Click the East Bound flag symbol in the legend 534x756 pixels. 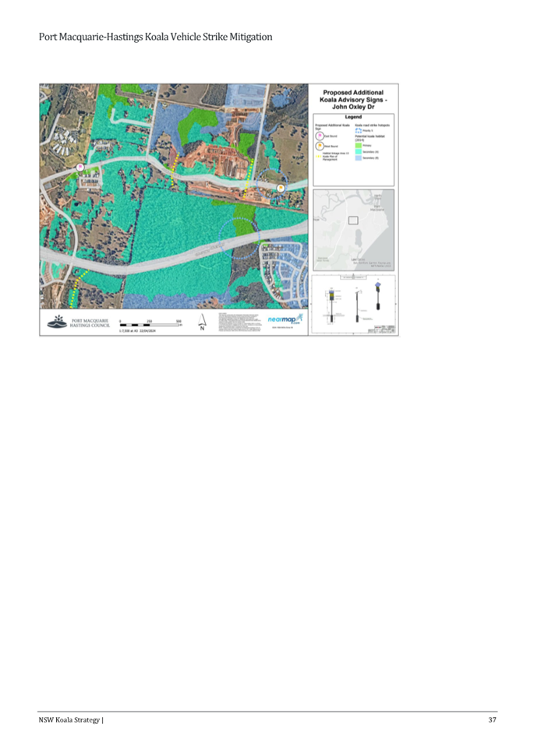(320, 136)
